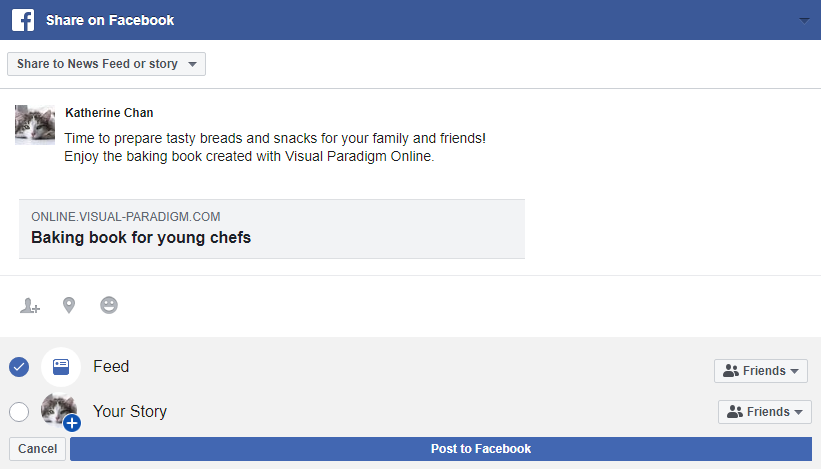Click the friends icon in Story audience button
This screenshot has width=821, height=469.
735,412
